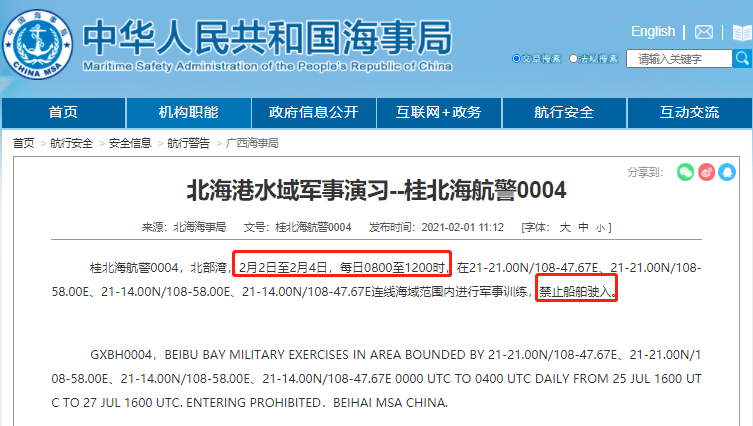This screenshot has width=753, height=426.
Task: Click the text 禁止船舶驶入
Action: click(574, 292)
